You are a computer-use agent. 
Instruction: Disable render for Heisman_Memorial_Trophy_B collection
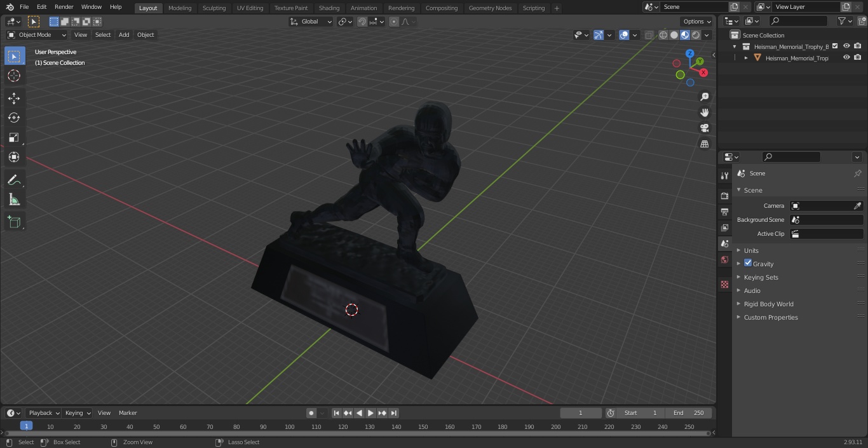858,46
